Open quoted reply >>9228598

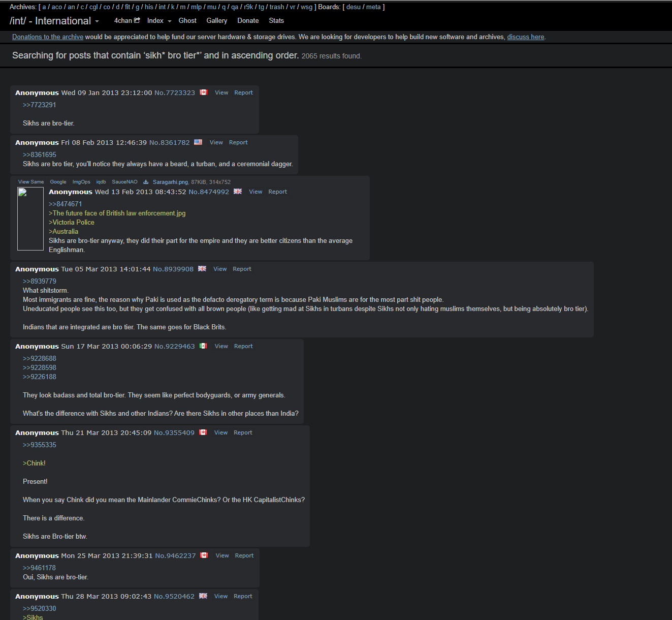40,367
